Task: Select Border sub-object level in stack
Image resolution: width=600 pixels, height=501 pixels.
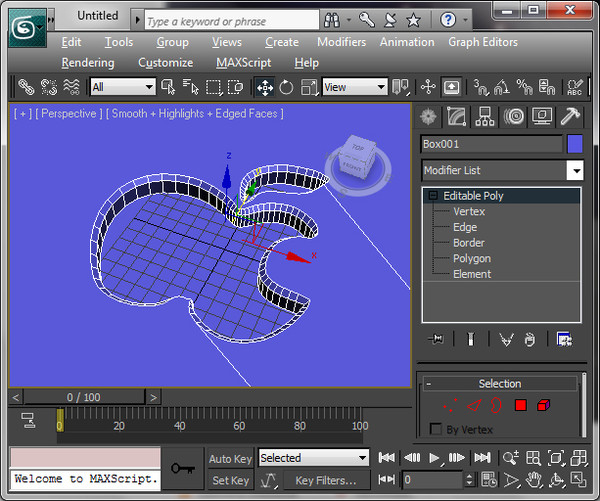Action: tap(469, 243)
